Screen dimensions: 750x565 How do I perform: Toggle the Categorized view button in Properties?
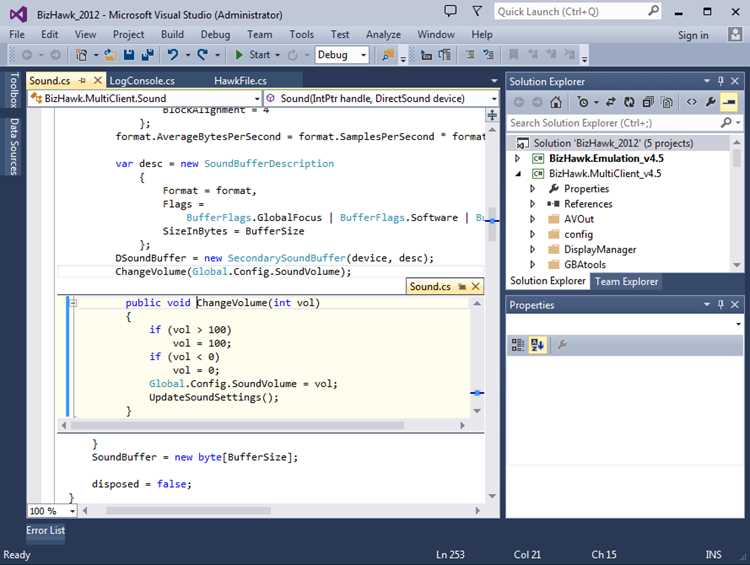pos(518,345)
